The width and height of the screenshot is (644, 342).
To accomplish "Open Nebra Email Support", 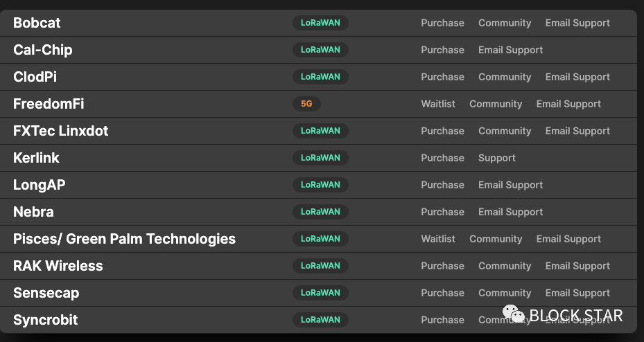I will pos(510,212).
